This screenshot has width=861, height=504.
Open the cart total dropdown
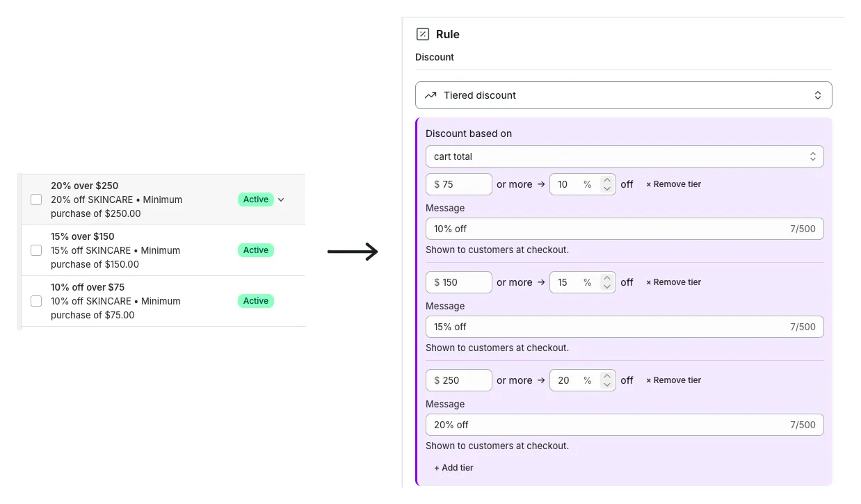click(x=625, y=156)
